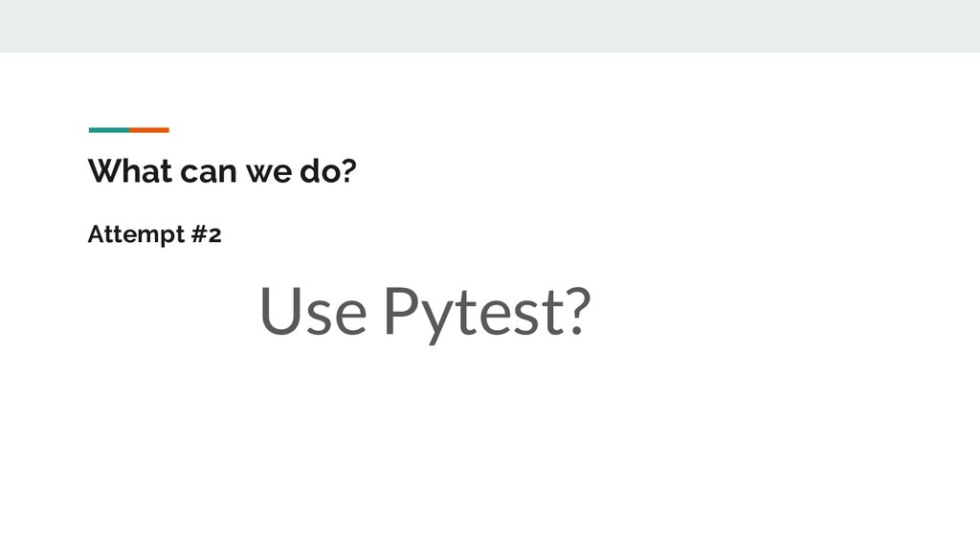Click the large "Use Pytest?" text
Viewport: 980px width, 551px height.
coord(424,312)
